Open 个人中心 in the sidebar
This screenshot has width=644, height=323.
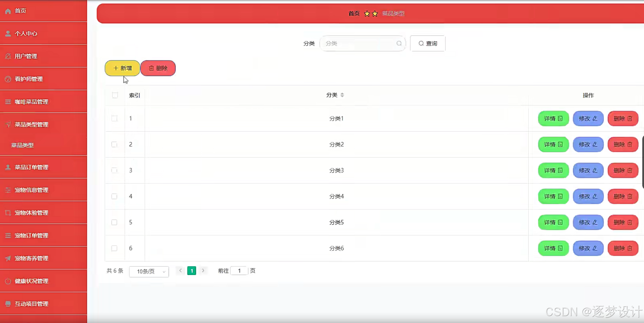point(43,33)
